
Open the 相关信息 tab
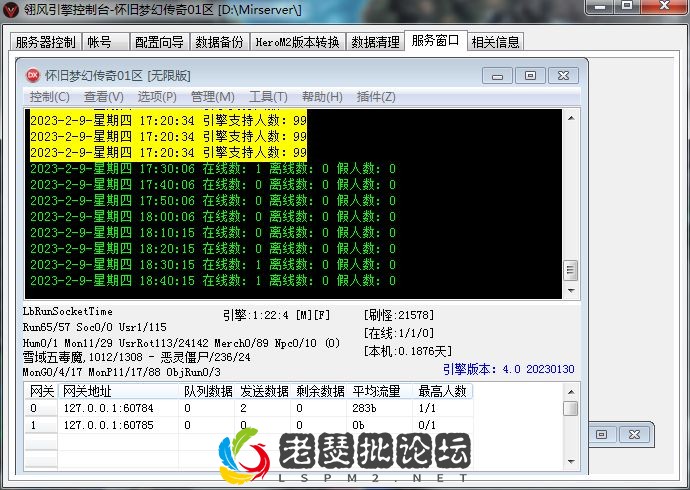click(495, 42)
